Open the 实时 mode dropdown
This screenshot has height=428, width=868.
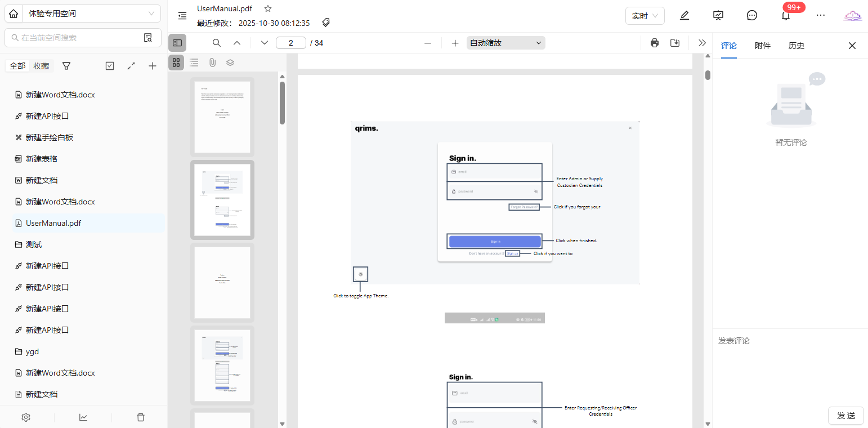[645, 16]
